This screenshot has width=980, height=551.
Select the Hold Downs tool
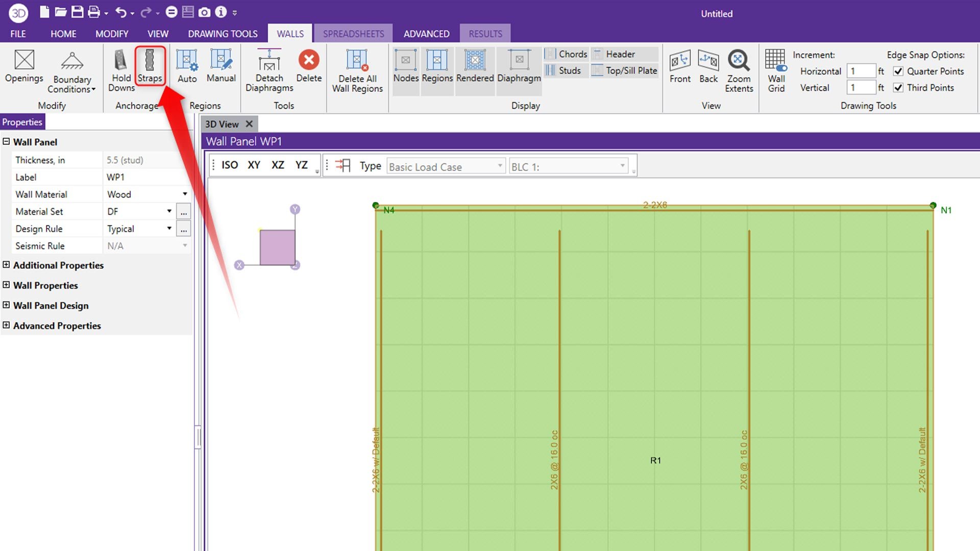point(120,70)
